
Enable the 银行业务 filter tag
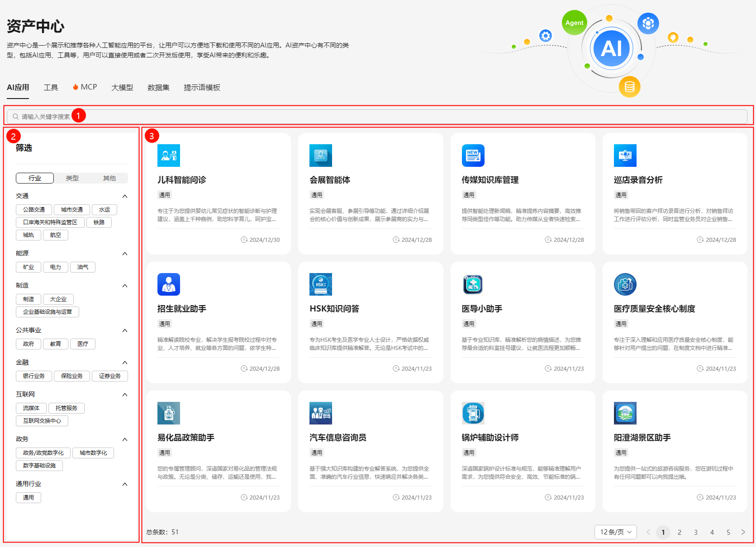(34, 376)
